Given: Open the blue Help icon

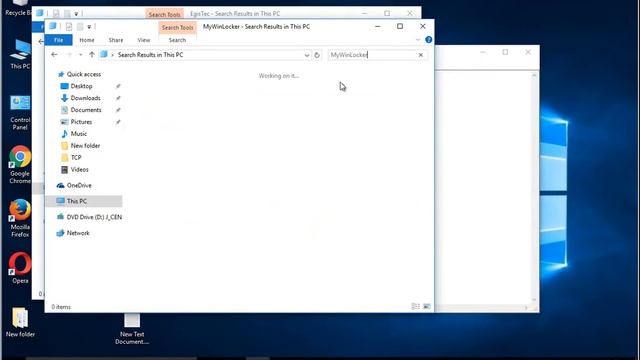Looking at the screenshot, I should tap(428, 40).
